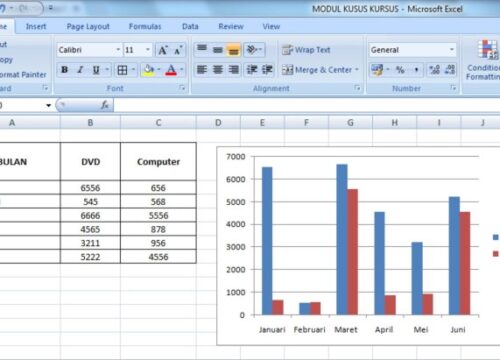Center text horizontally
The height and width of the screenshot is (360, 500).
(218, 70)
